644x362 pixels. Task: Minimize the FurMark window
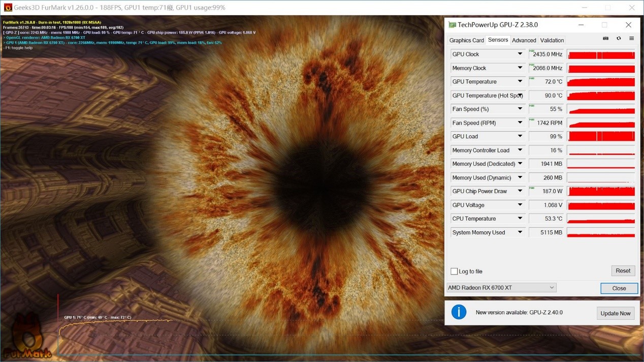coord(585,8)
